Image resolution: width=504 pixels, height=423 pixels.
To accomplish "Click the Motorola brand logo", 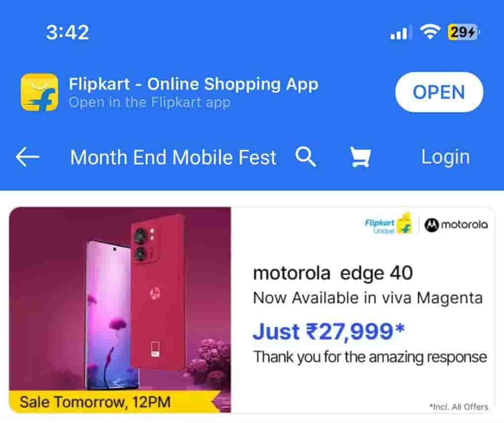I will [x=456, y=225].
